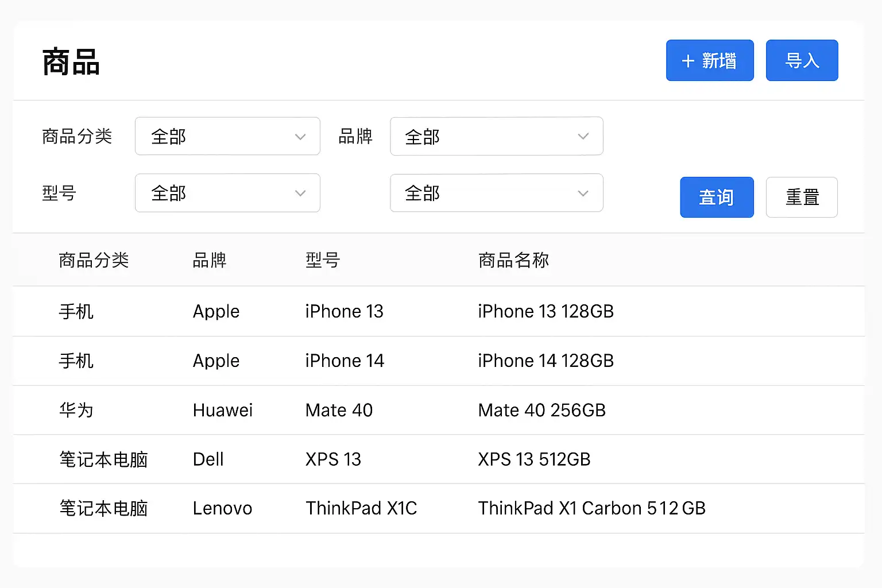Select the ThinkPad X1 Carbon row

(x=591, y=508)
